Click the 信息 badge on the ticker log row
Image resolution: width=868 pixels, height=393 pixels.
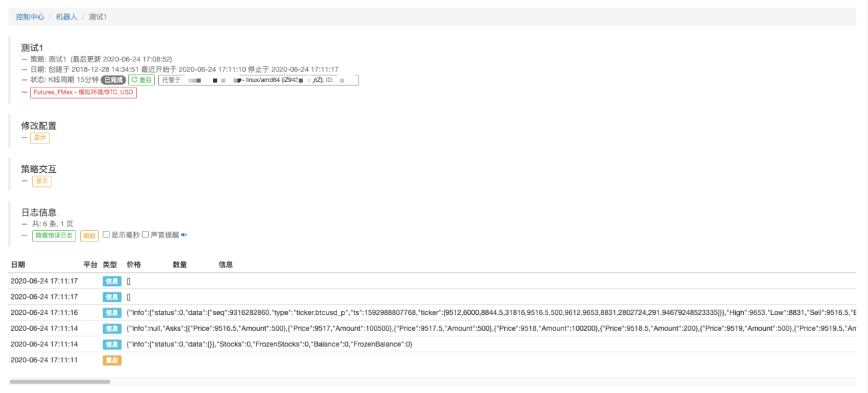coord(112,312)
